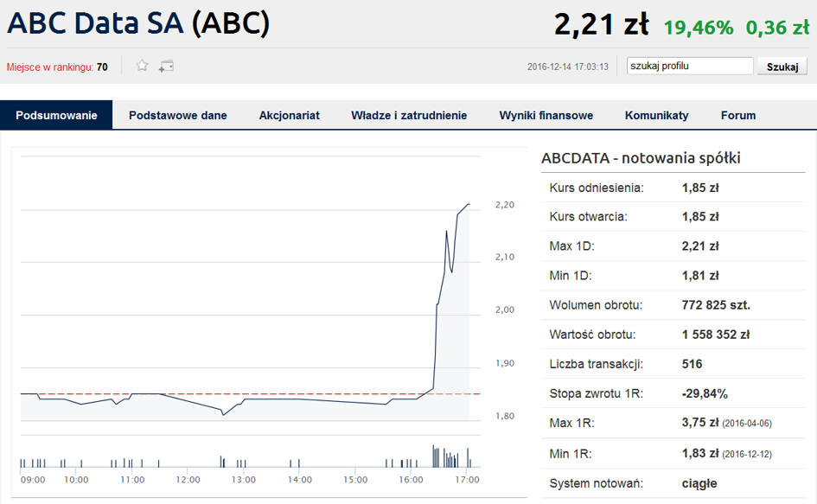
Task: Click the Wolumen obrotu value 772 825 szt.
Action: click(716, 305)
